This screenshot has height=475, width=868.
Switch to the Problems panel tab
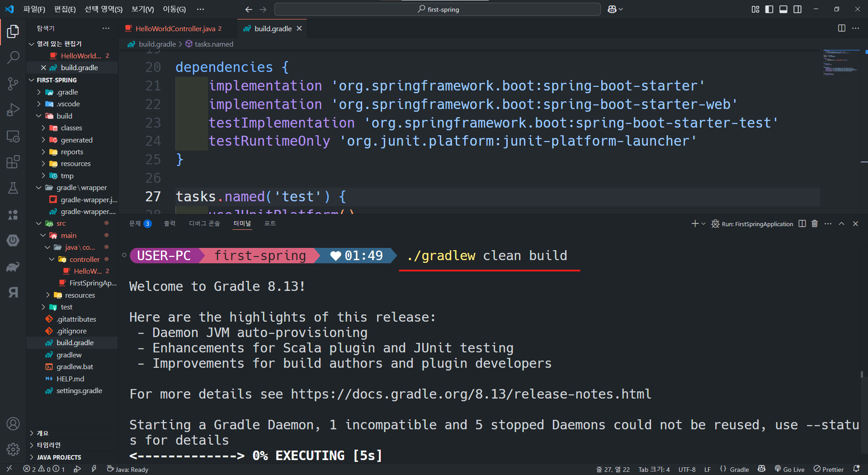[140, 223]
